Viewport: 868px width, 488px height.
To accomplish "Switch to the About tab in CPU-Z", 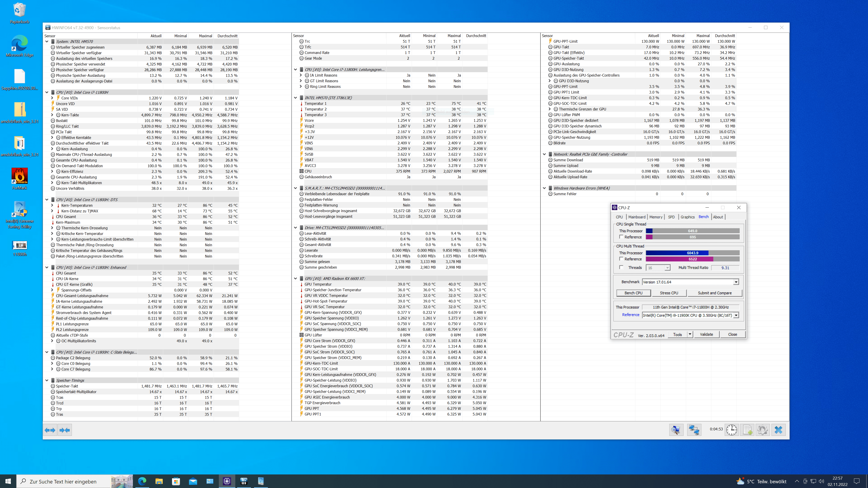I will [718, 217].
